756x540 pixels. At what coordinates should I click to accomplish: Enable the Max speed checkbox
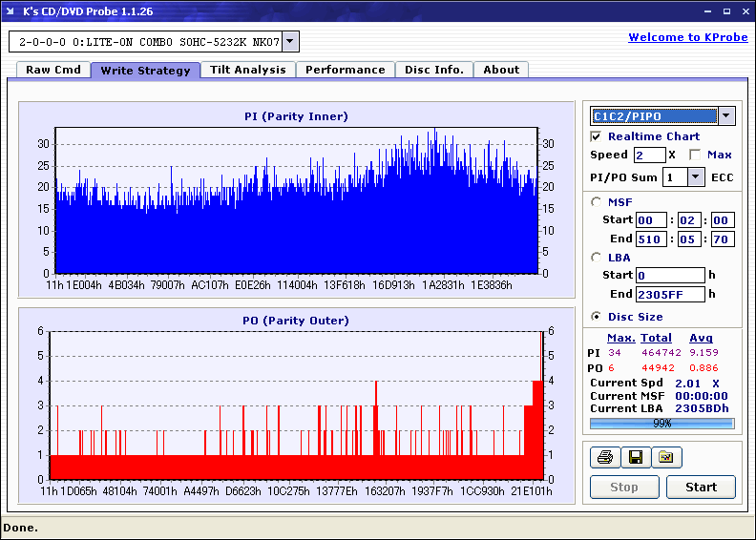695,155
